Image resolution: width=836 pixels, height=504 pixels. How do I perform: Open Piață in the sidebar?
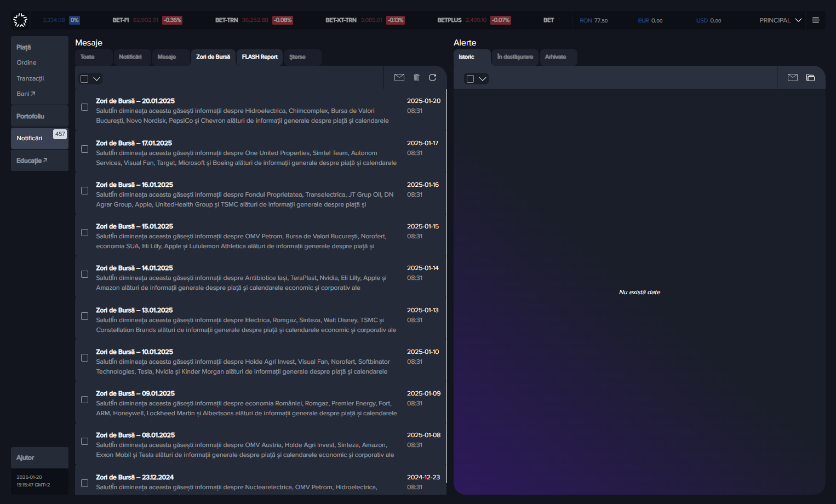(x=24, y=48)
